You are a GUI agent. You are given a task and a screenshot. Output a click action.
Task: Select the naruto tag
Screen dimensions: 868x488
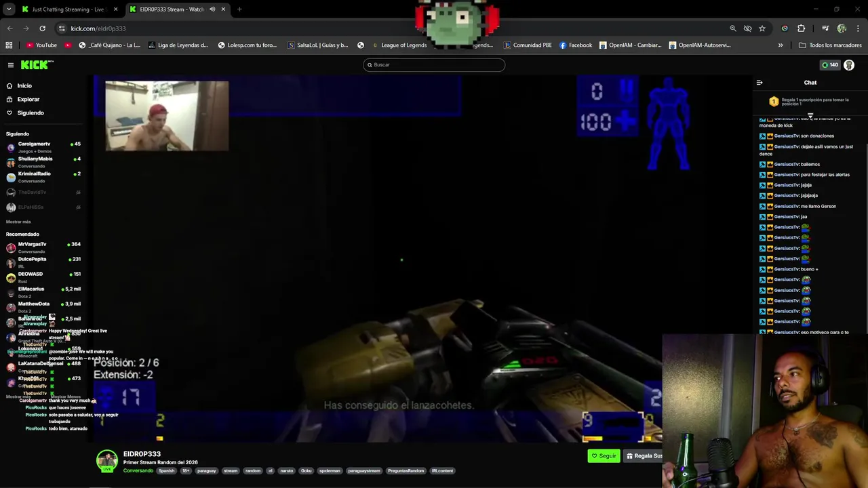(286, 471)
